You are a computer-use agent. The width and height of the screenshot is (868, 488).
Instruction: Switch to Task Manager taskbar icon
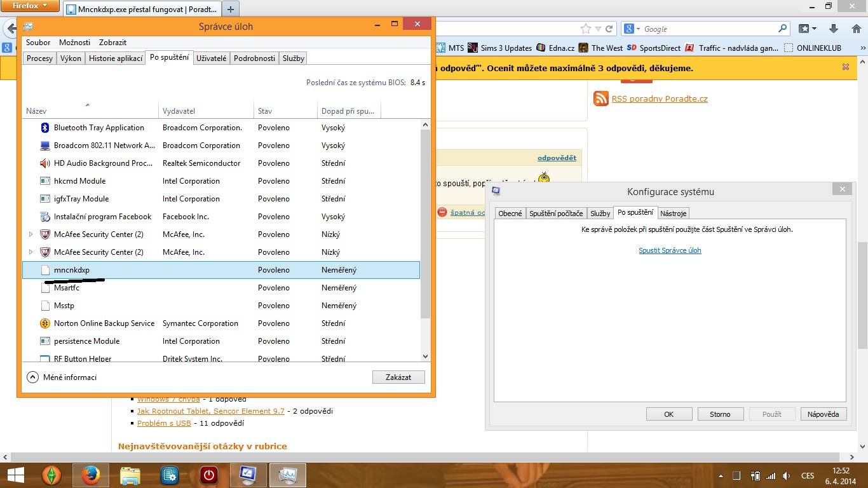point(288,475)
